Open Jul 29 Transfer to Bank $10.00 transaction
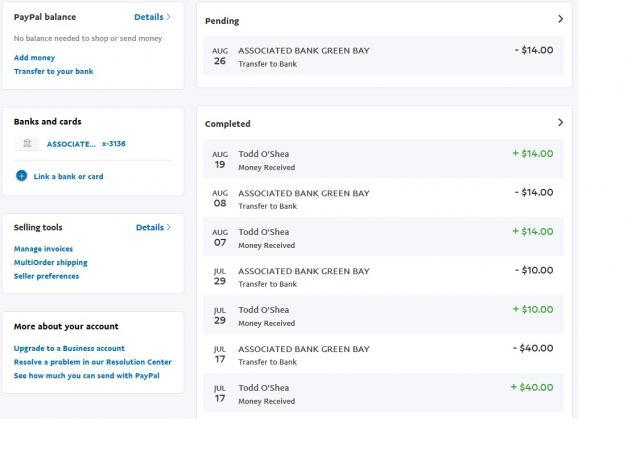Screen dimensions: 640x463 point(383,276)
